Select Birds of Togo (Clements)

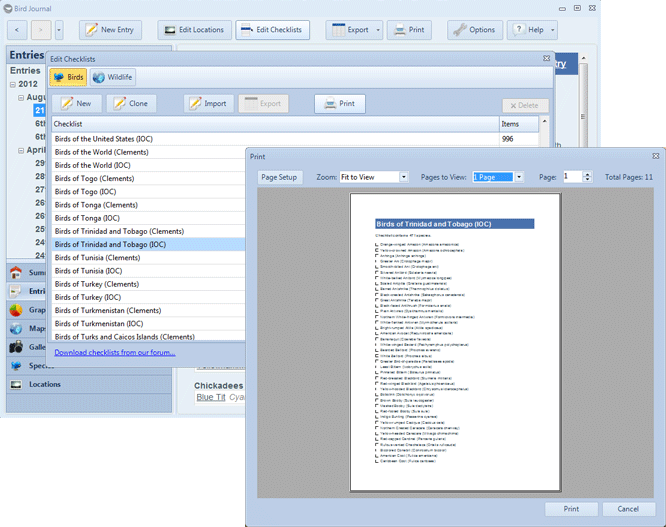point(149,178)
